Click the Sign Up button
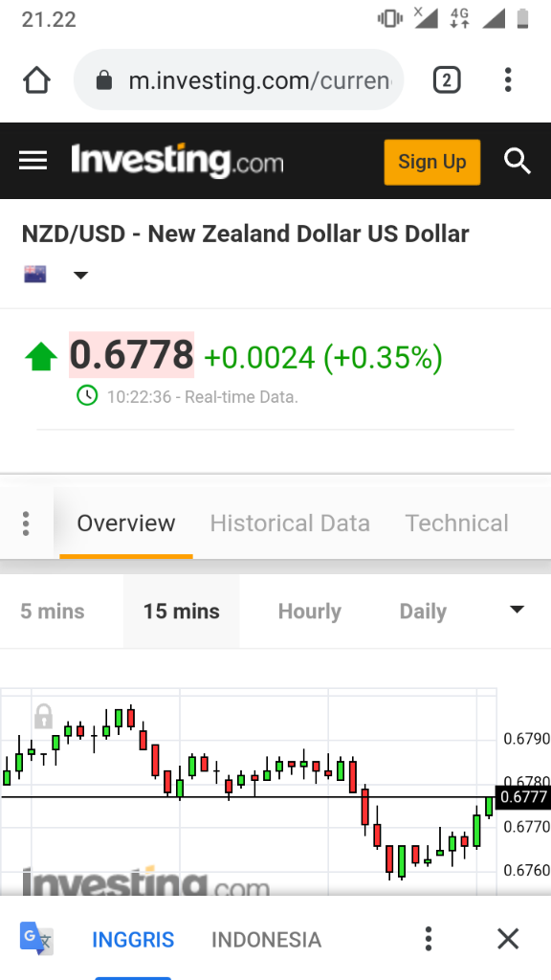551x980 pixels. (x=432, y=162)
